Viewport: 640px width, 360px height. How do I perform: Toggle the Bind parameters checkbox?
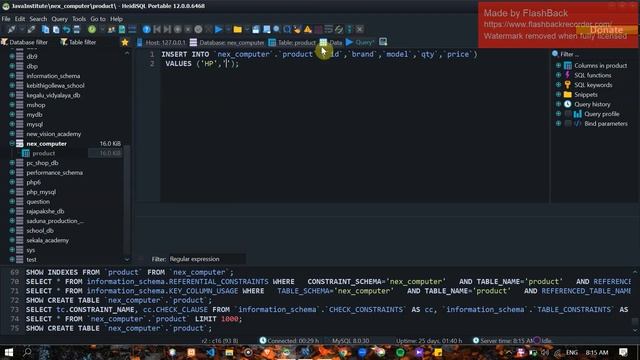[568, 124]
